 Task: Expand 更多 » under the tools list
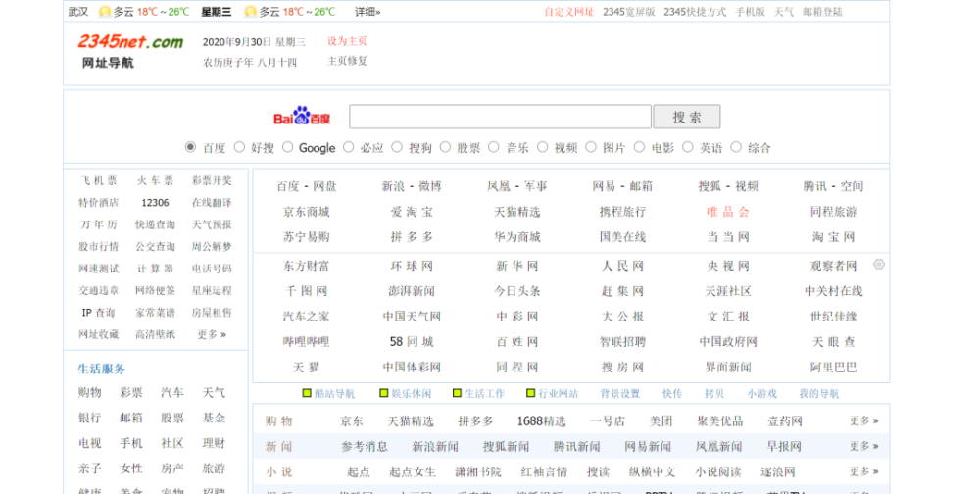coord(212,334)
